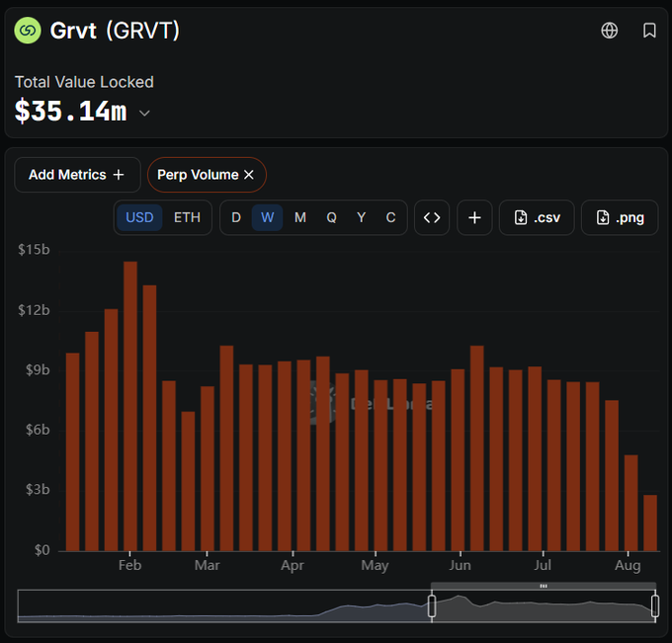Select cumulative C interval
The height and width of the screenshot is (643, 672).
coord(390,217)
